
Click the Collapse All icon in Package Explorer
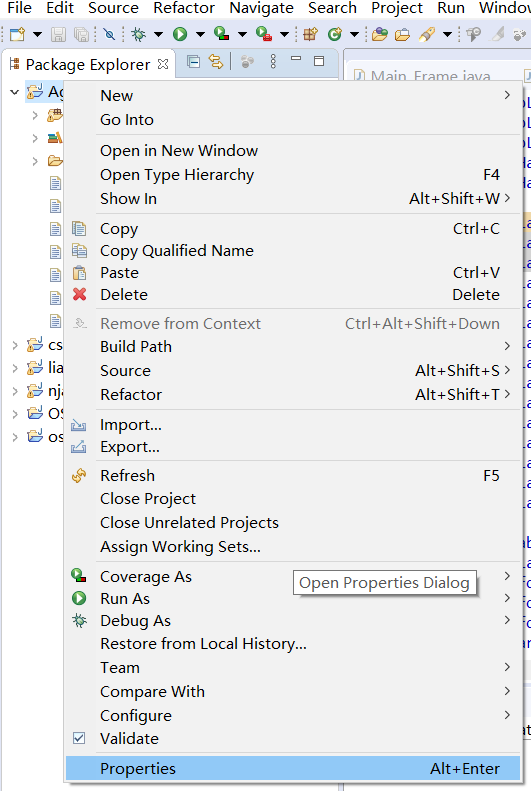[x=193, y=62]
